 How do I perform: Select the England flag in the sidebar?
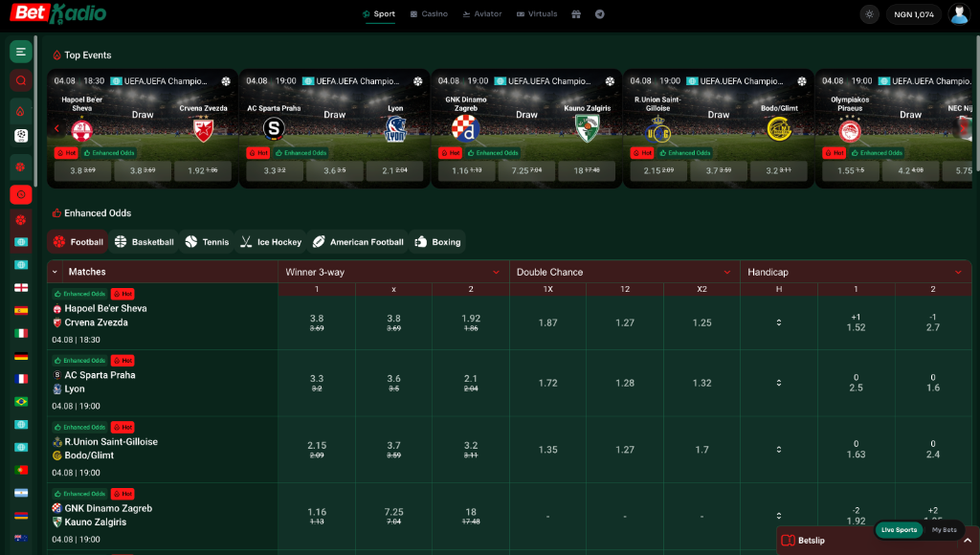(21, 287)
